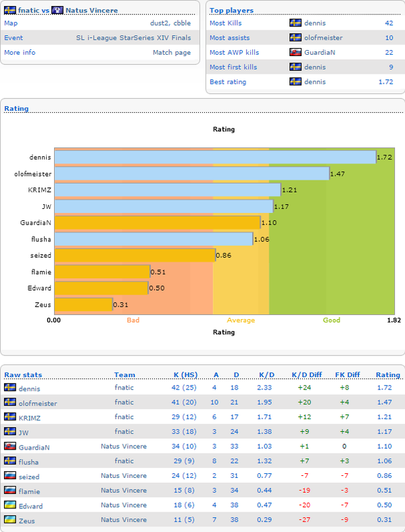Click JW 1.17 rating bar in chart
The width and height of the screenshot is (405, 532).
click(164, 206)
